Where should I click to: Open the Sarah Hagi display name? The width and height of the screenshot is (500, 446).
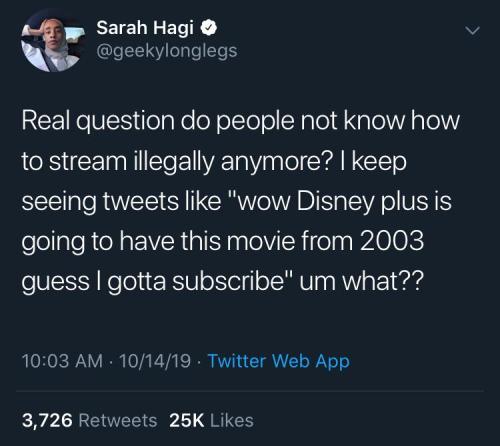(x=145, y=28)
